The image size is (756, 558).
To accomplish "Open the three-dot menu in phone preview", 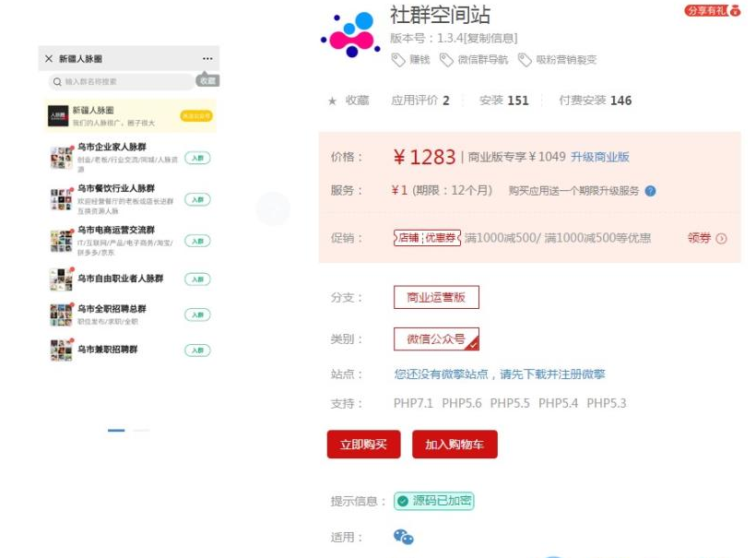I will pos(207,59).
